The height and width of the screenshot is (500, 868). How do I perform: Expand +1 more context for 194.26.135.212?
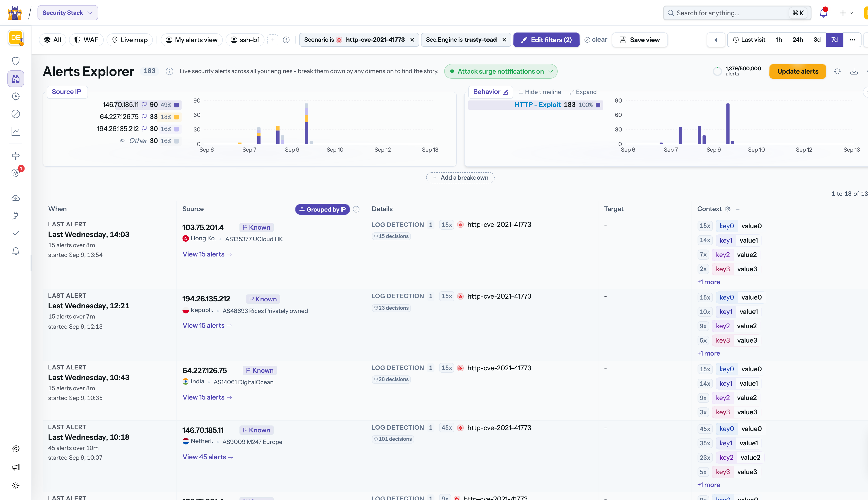tap(709, 353)
